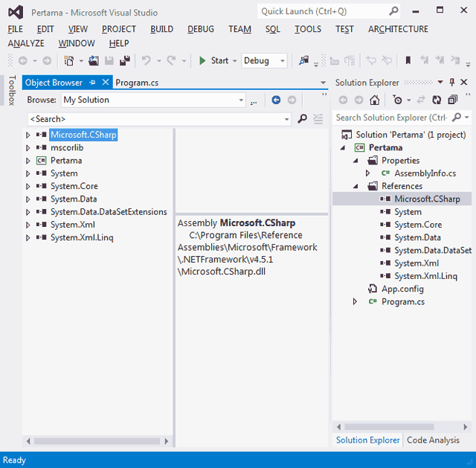Toggle Solution Explorer auto-hide pin

click(452, 82)
